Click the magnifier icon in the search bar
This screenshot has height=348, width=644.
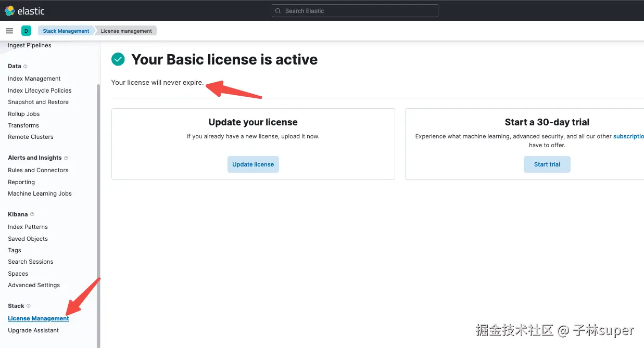279,11
